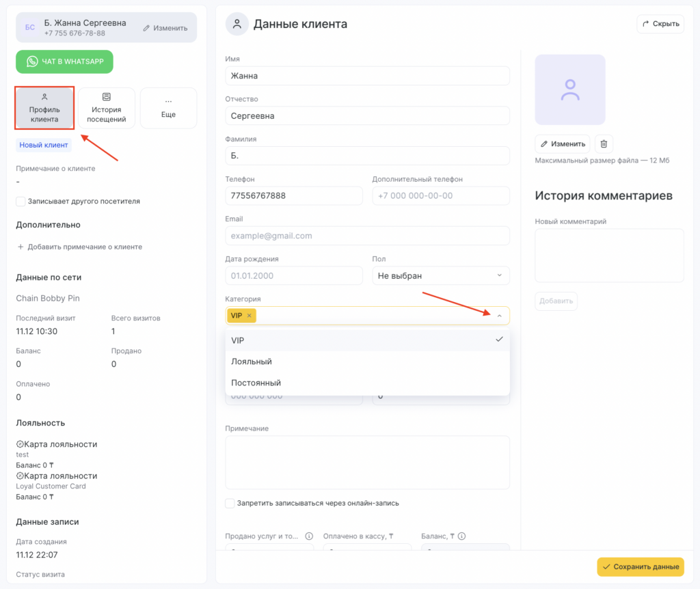This screenshot has width=700, height=589.
Task: Click the client avatar placeholder image
Action: (570, 90)
